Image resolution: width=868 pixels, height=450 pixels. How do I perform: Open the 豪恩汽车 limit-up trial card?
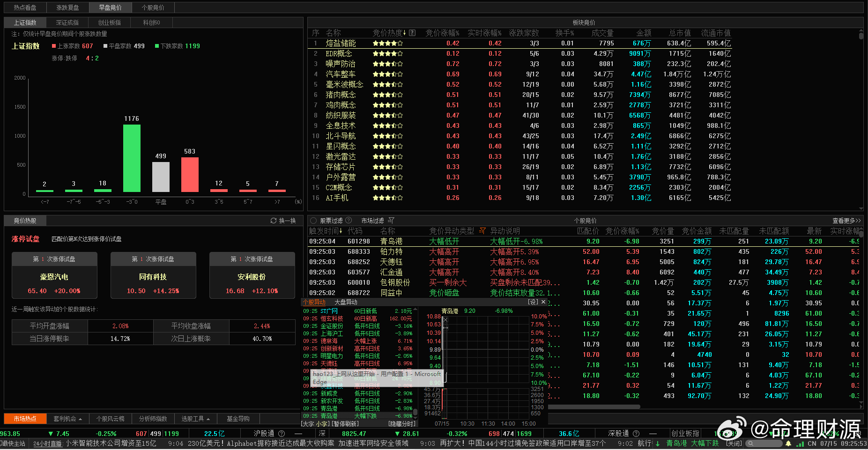pos(54,275)
